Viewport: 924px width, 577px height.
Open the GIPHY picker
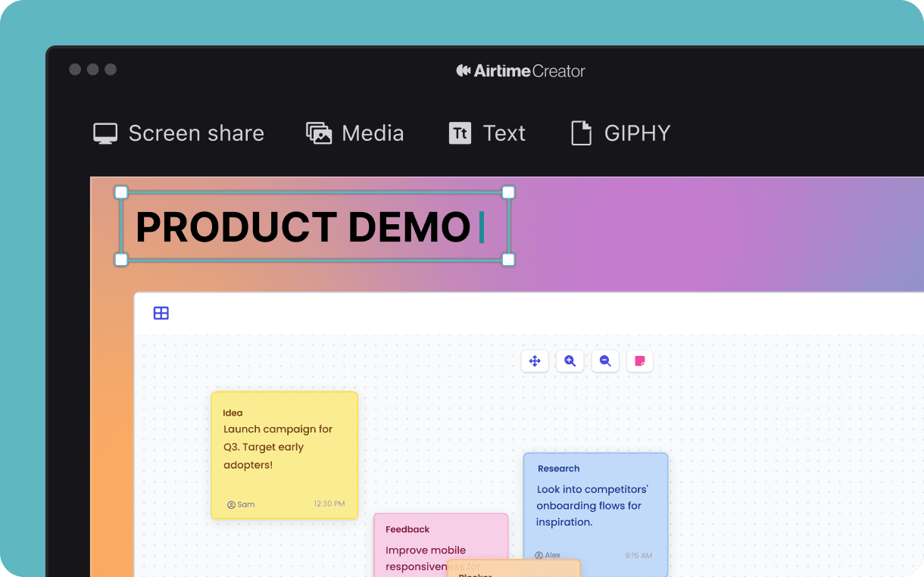click(581, 133)
